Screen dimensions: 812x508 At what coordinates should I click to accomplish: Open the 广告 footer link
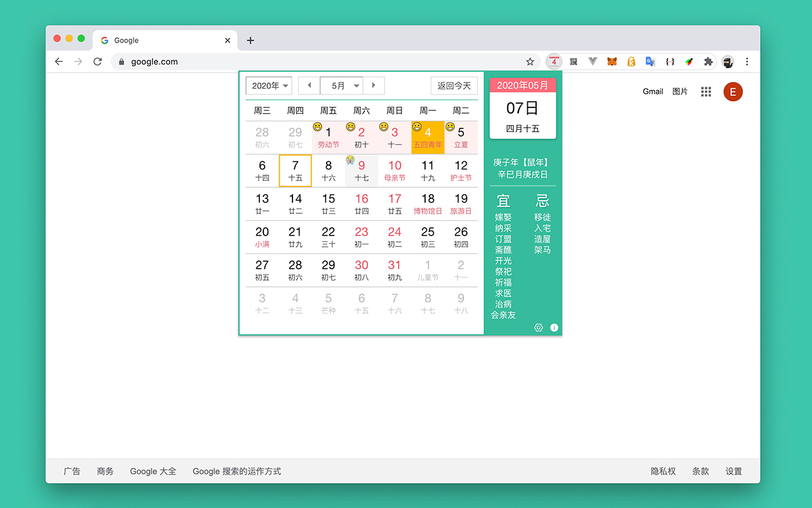click(x=72, y=471)
